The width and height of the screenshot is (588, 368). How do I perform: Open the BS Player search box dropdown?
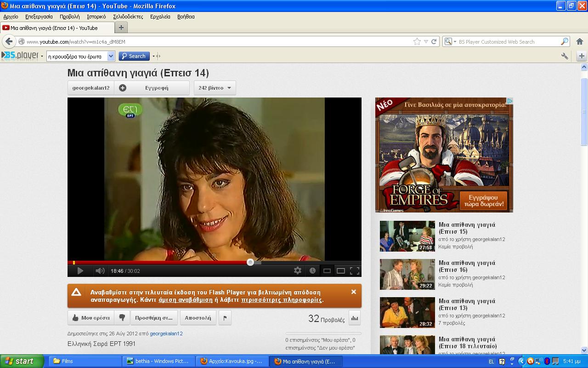tap(111, 56)
